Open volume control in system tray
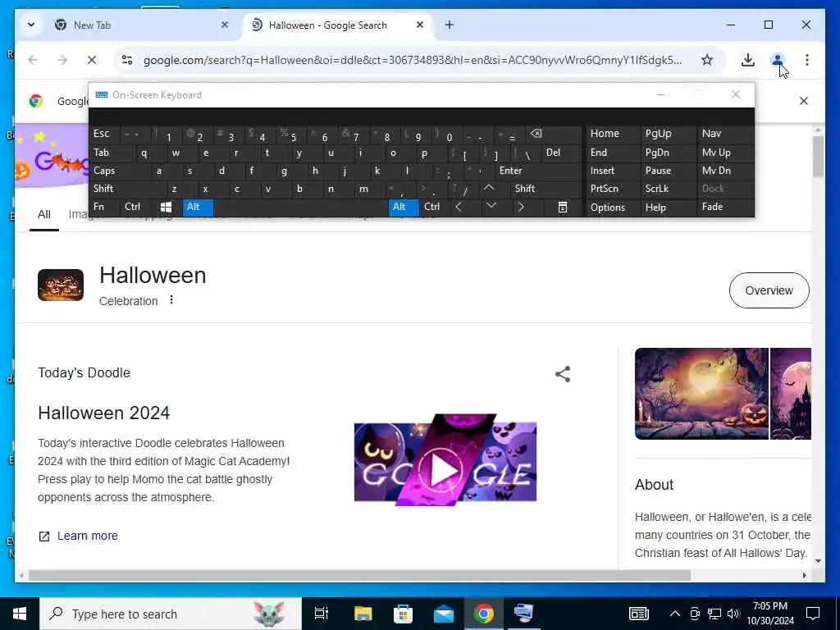 [x=733, y=614]
